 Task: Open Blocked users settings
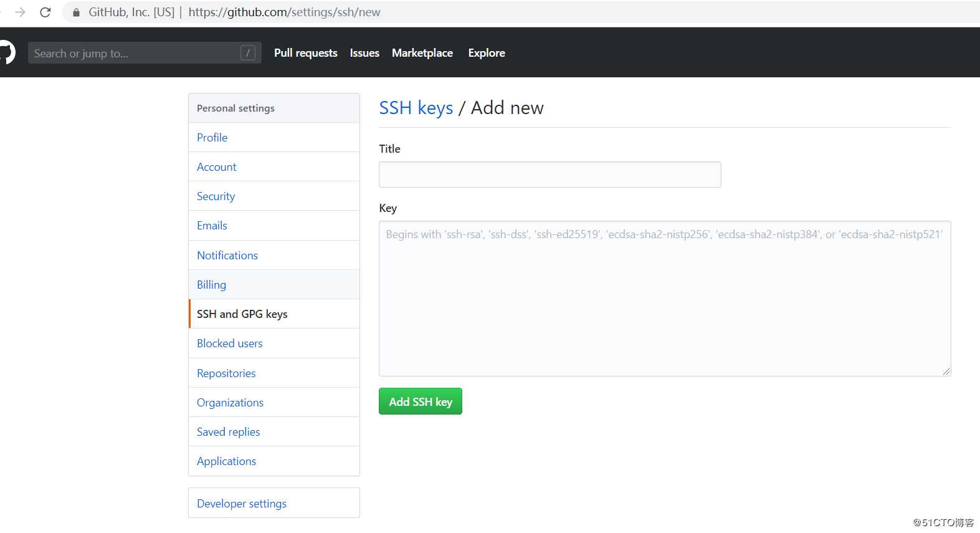[274, 343]
